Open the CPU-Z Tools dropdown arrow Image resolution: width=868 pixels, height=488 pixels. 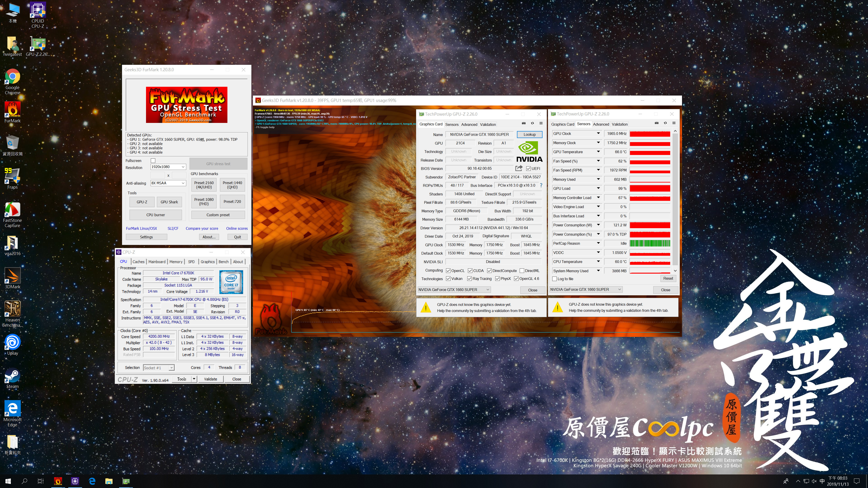pyautogui.click(x=194, y=379)
